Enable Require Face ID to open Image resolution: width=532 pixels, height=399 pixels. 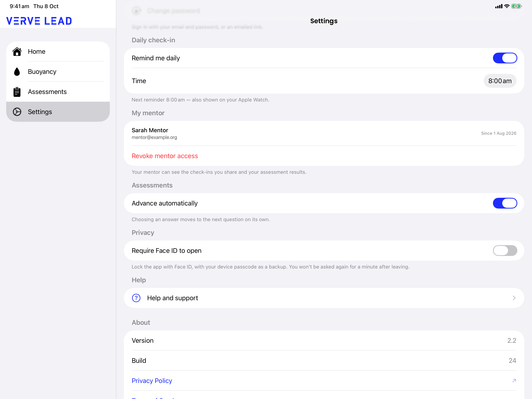(505, 251)
